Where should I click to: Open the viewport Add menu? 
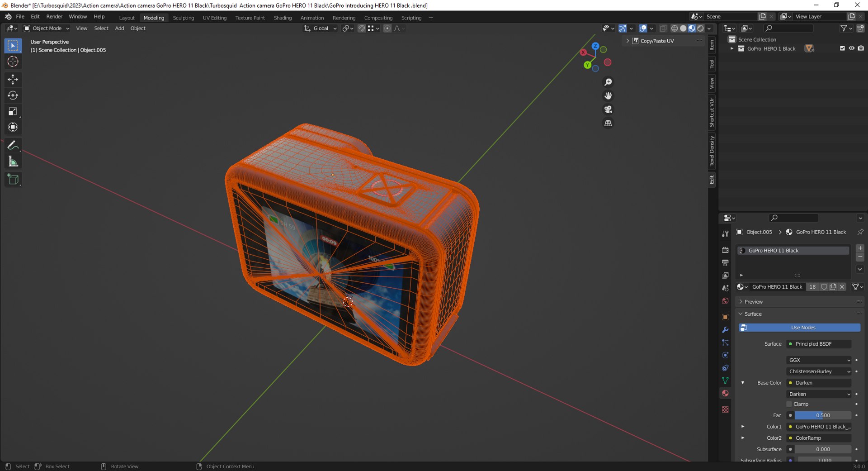[x=119, y=29]
